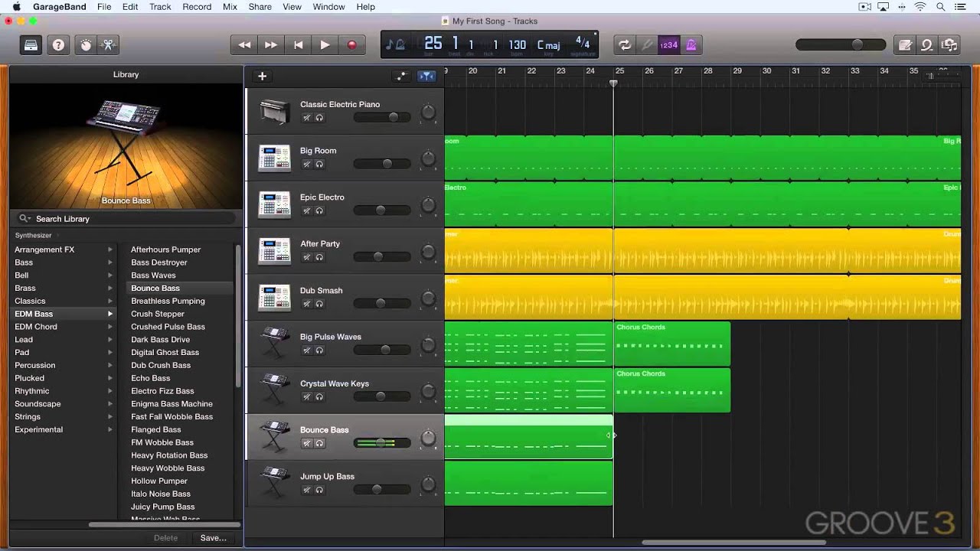Start playback with the Play button

click(x=325, y=45)
